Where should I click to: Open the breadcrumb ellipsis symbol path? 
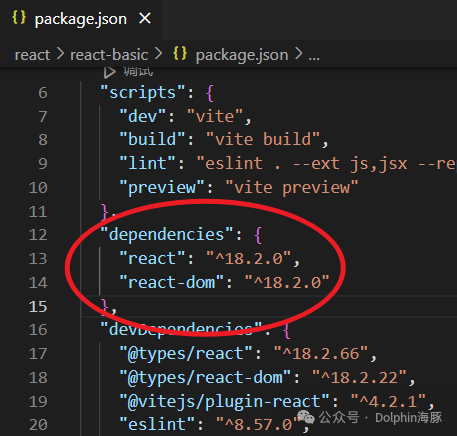coord(314,58)
